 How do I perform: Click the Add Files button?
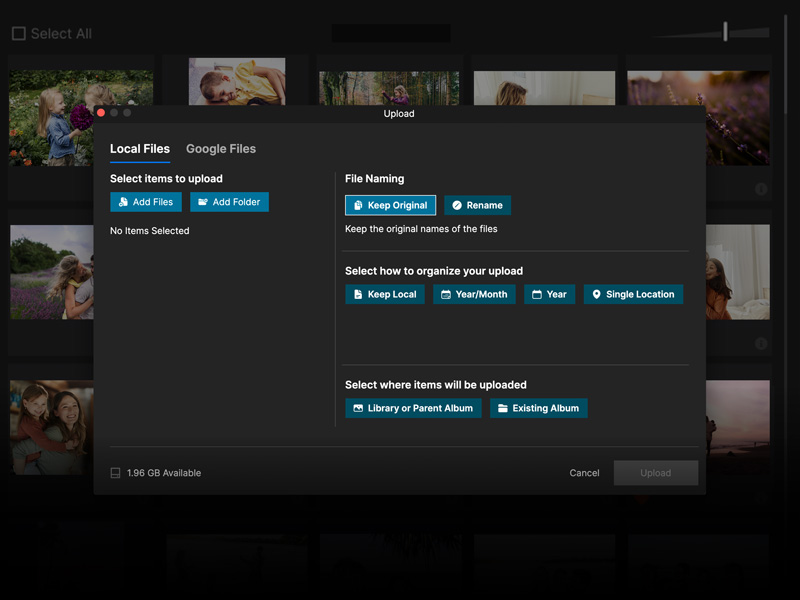point(146,202)
